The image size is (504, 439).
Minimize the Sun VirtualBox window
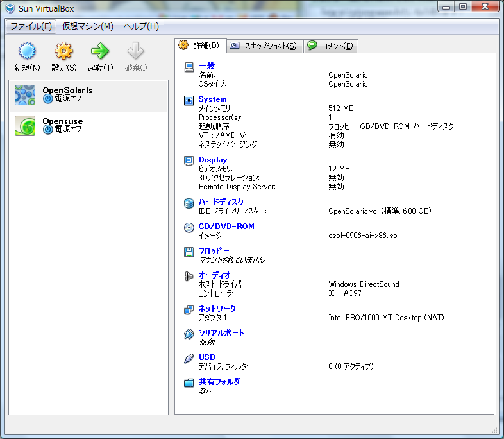pyautogui.click(x=446, y=7)
